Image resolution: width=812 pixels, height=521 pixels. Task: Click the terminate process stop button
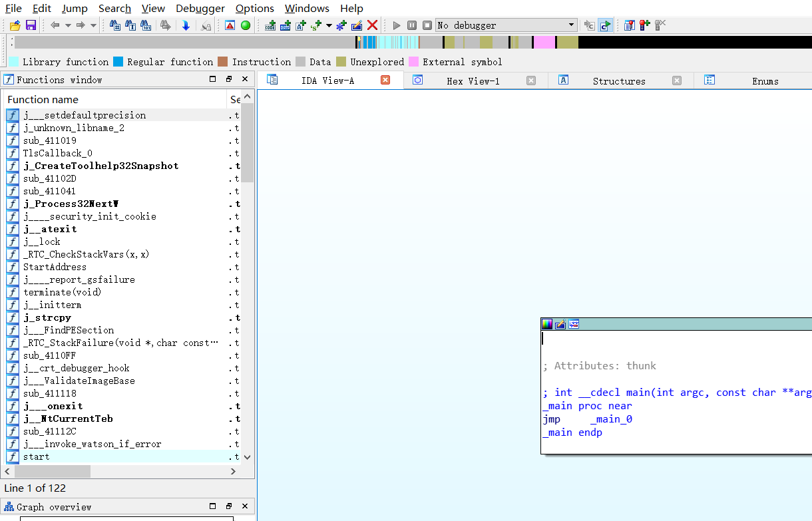[427, 25]
